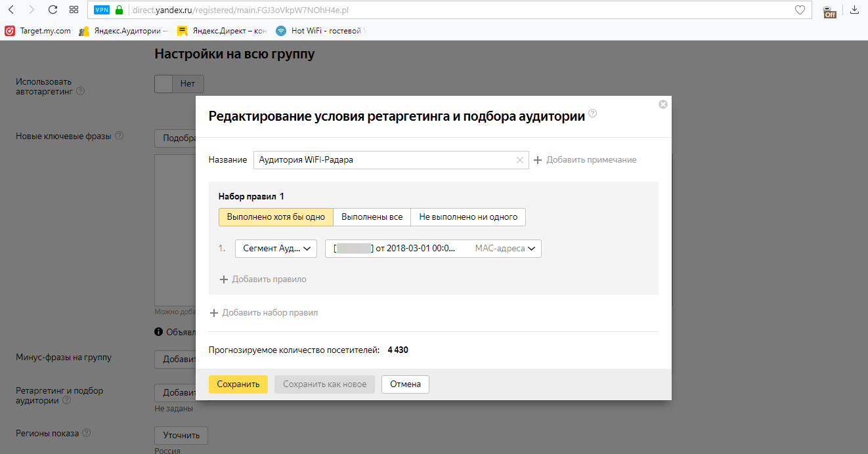
Task: Open Яндекс.Аудитории bookmark
Action: click(x=123, y=31)
